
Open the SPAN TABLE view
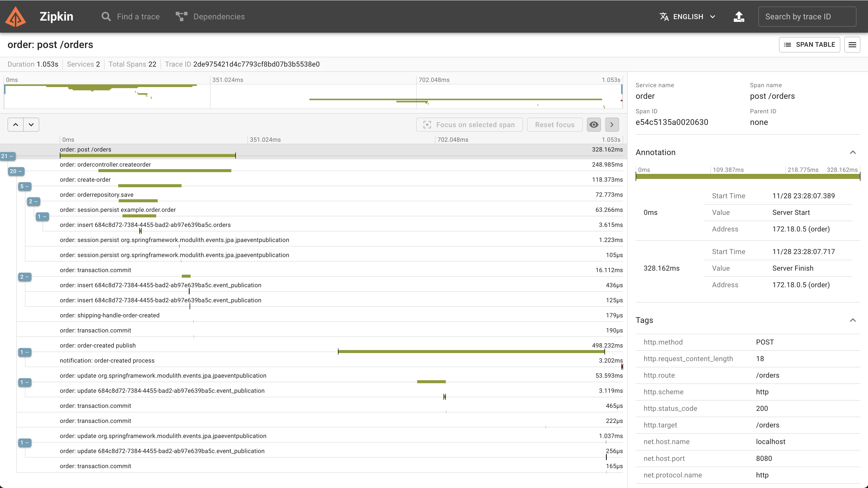(809, 45)
